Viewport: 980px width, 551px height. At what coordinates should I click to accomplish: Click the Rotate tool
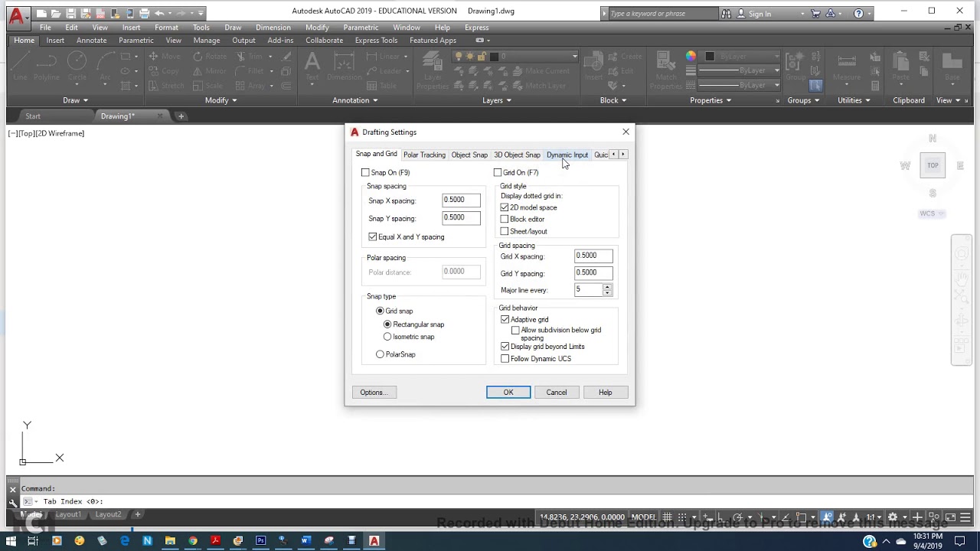(210, 56)
